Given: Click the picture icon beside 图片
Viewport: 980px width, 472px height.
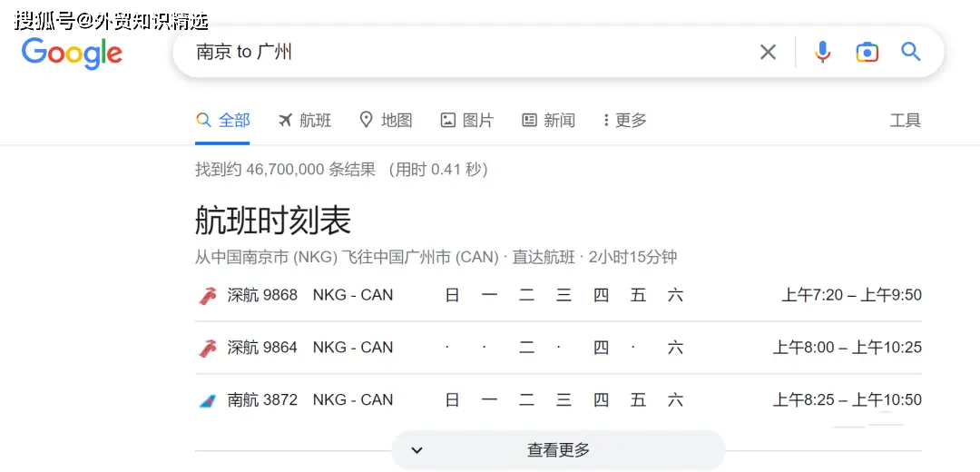Looking at the screenshot, I should (x=447, y=120).
